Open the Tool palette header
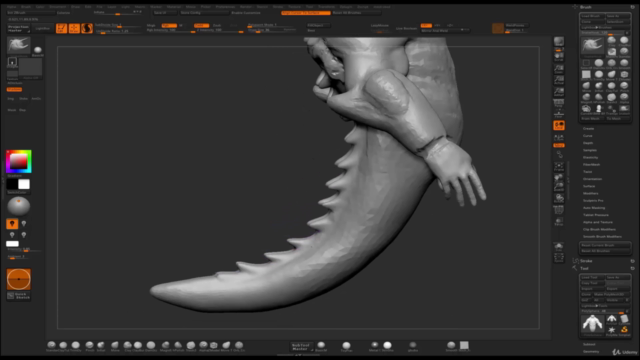 [x=584, y=269]
